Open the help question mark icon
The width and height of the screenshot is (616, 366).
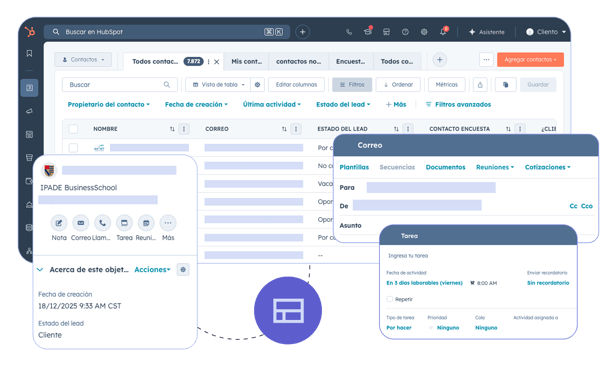(x=405, y=32)
